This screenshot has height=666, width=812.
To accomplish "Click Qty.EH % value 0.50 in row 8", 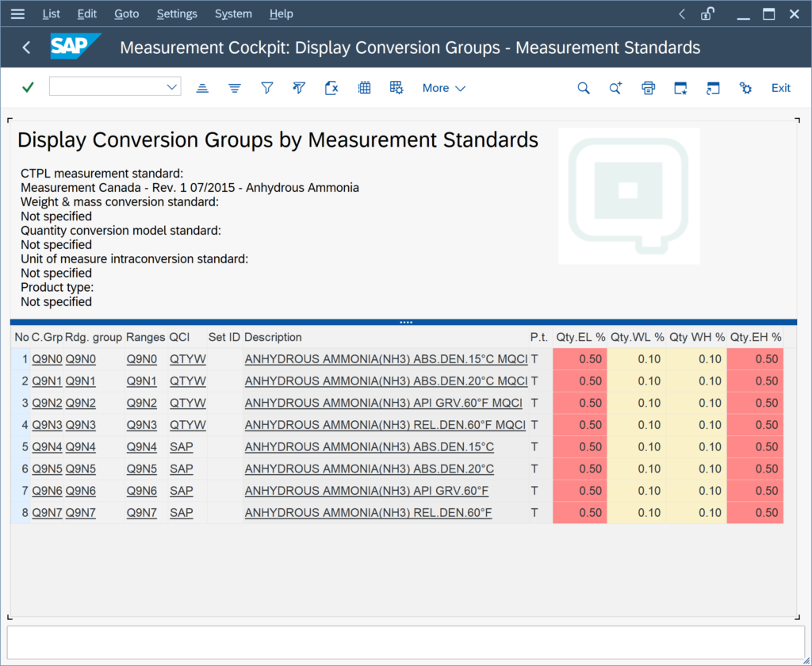I will [756, 513].
